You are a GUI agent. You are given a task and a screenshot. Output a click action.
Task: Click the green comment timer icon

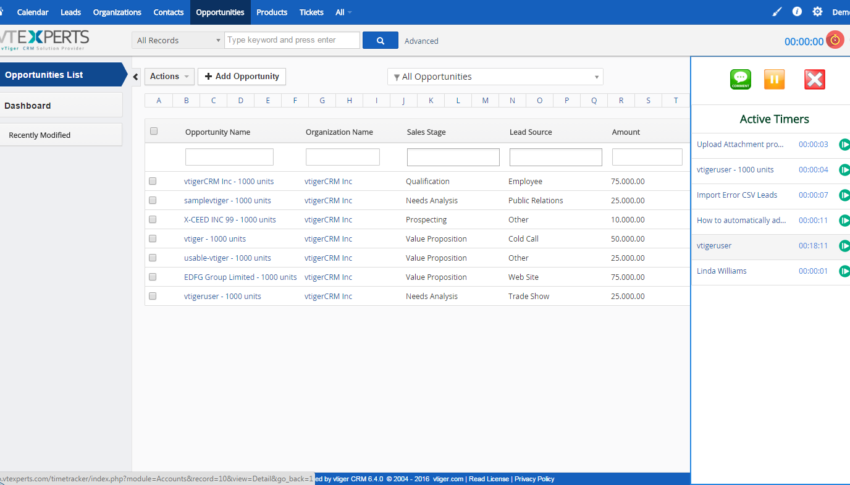740,79
